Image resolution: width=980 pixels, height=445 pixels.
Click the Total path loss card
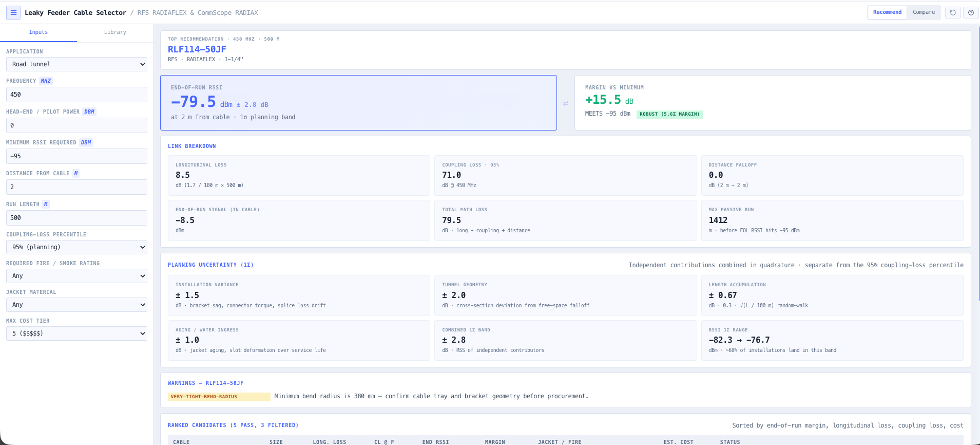[565, 220]
